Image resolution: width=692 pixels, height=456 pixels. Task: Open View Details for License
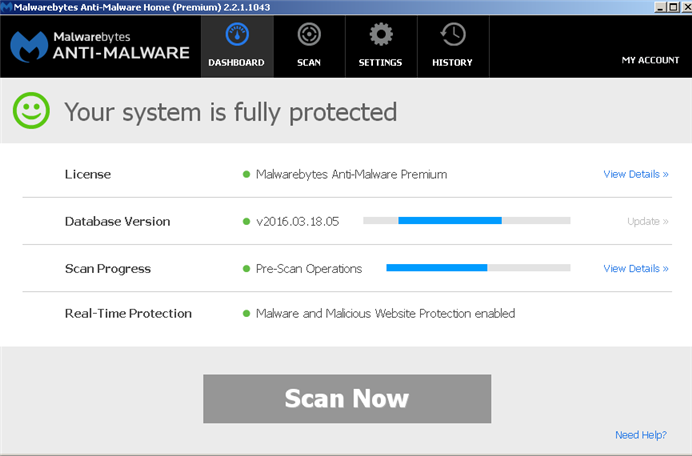(635, 174)
